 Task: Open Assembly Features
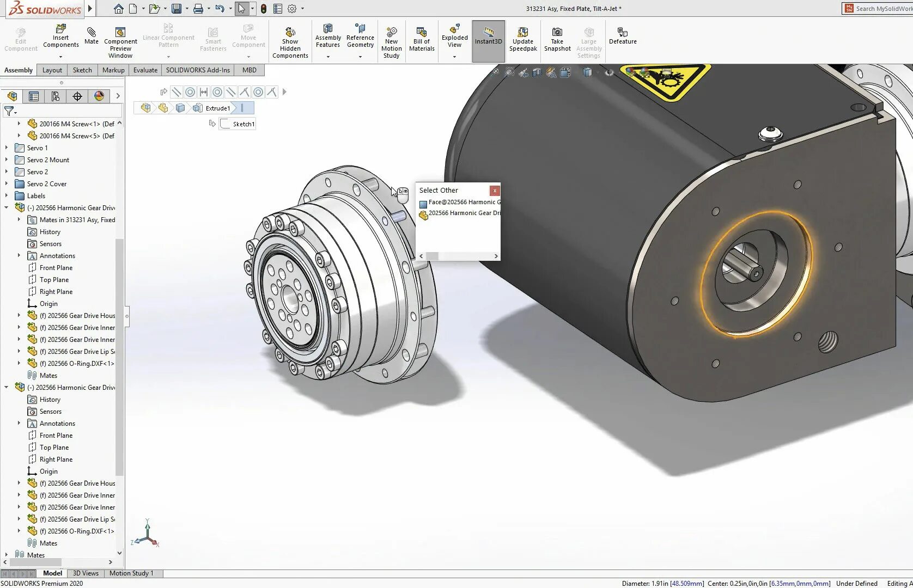[328, 36]
